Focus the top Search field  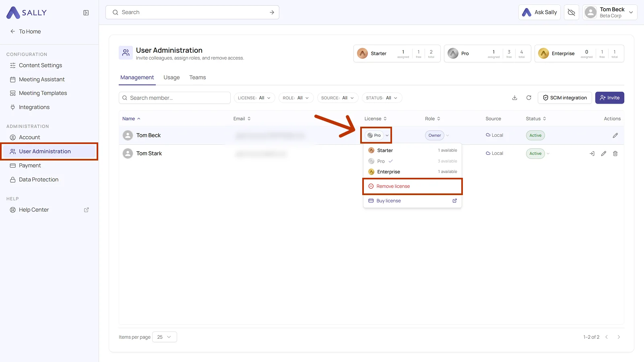click(x=192, y=12)
